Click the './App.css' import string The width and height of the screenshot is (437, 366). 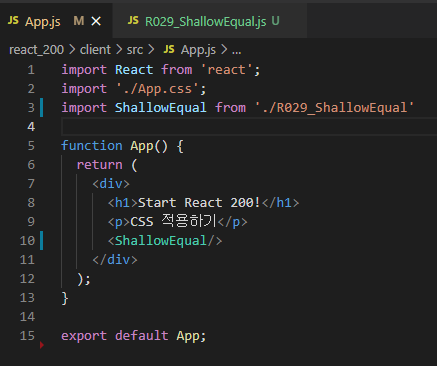[x=157, y=89]
